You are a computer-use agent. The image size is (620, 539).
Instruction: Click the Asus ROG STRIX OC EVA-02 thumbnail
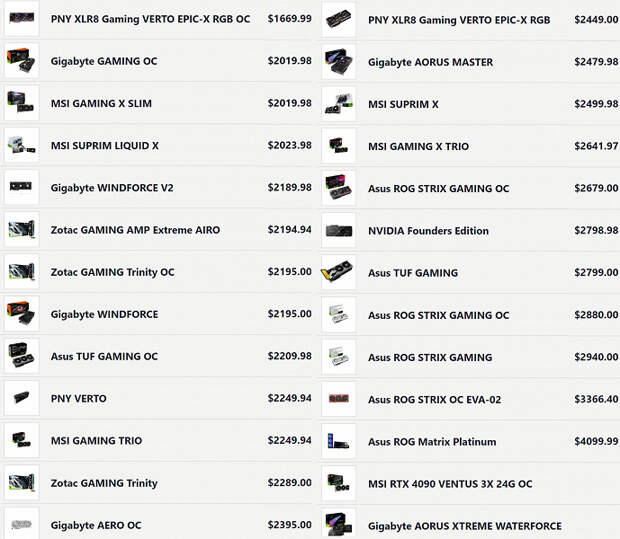(339, 399)
